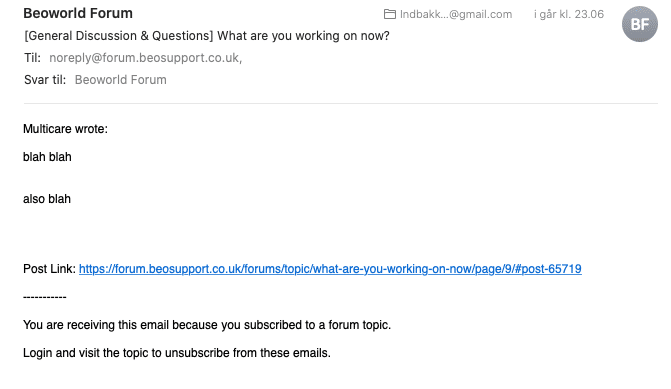Click the Multicare wrote: line
Screen dimensions: 671x389
[x=65, y=129]
